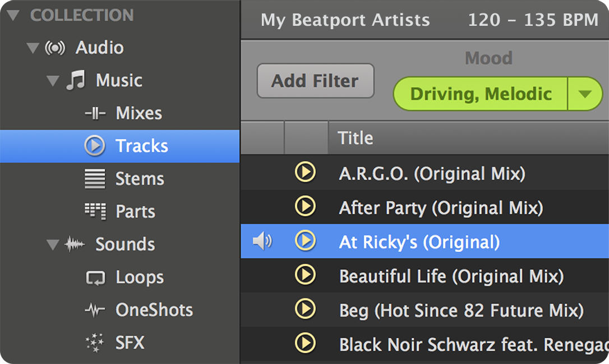Image resolution: width=609 pixels, height=364 pixels.
Task: Open the My Beatport Artists filter
Action: tap(345, 20)
